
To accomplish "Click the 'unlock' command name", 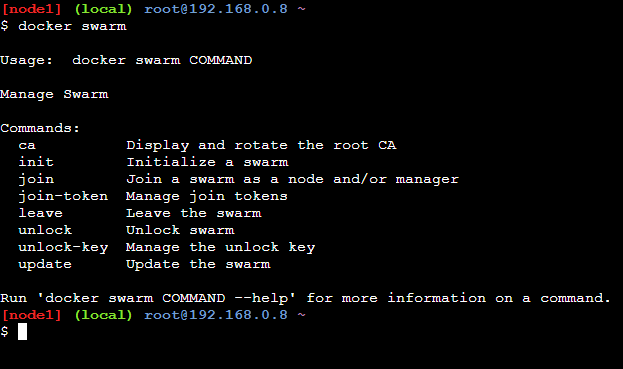I will click(x=45, y=230).
